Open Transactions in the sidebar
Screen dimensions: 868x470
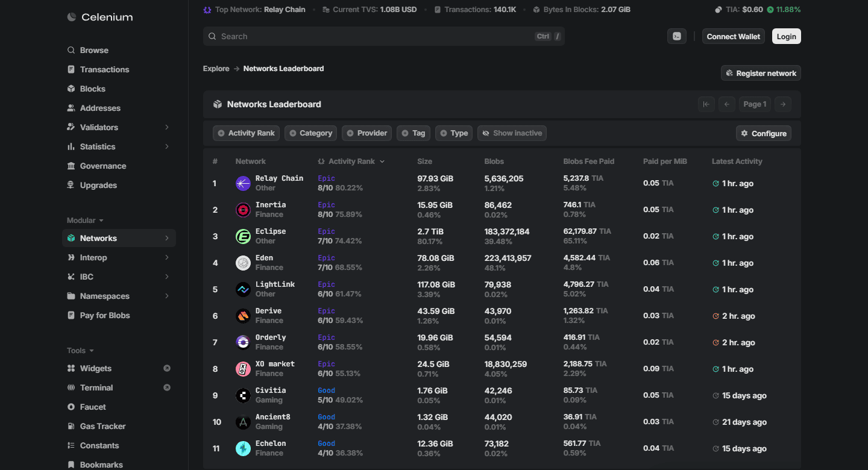coord(119,69)
